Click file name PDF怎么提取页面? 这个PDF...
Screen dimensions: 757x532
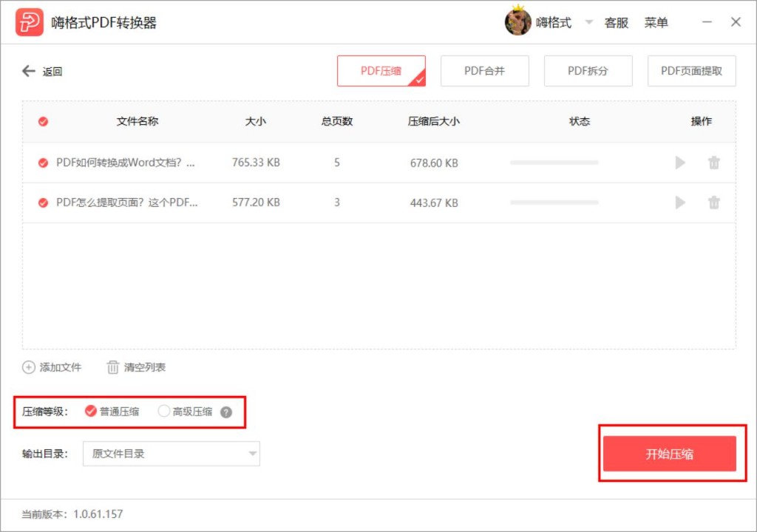tap(127, 202)
